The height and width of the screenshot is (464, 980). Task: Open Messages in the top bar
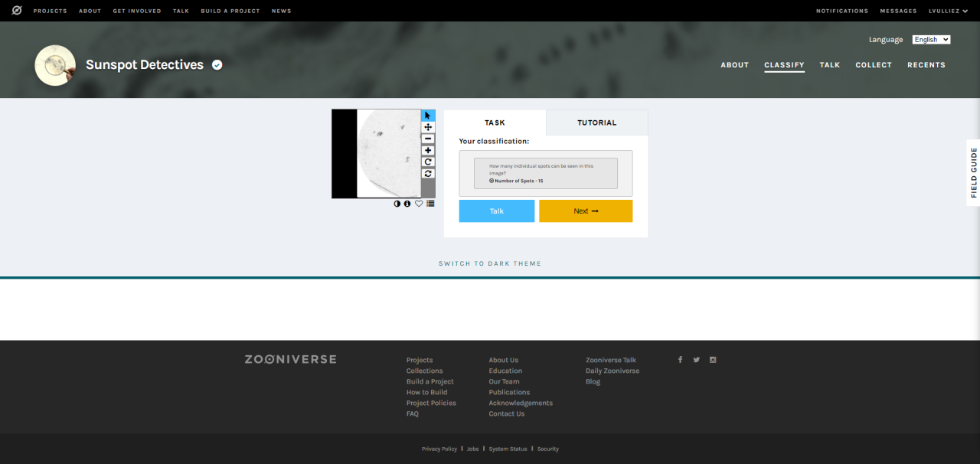point(898,11)
